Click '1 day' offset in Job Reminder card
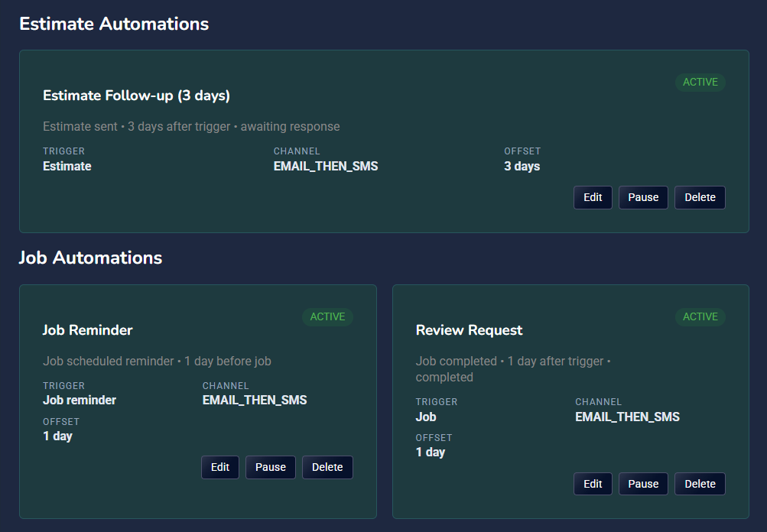 point(57,436)
